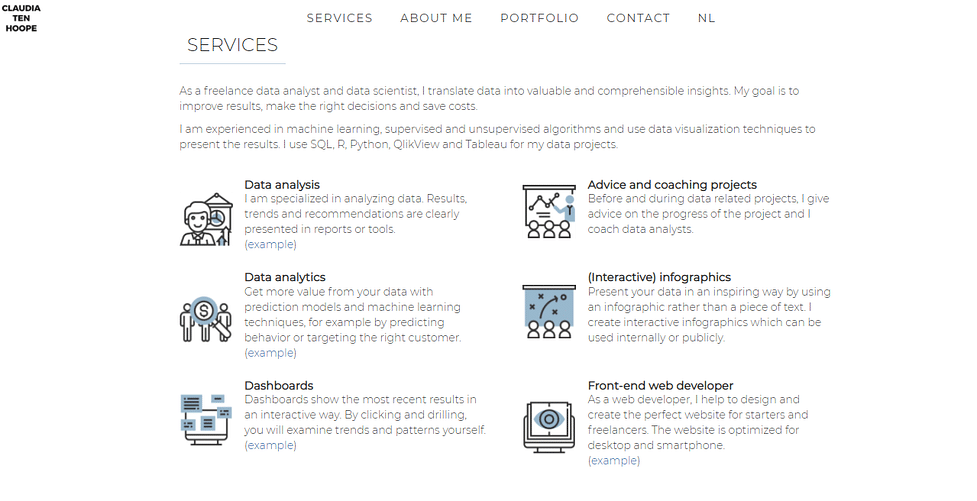Go to the About Me page
977x501 pixels.
436,18
